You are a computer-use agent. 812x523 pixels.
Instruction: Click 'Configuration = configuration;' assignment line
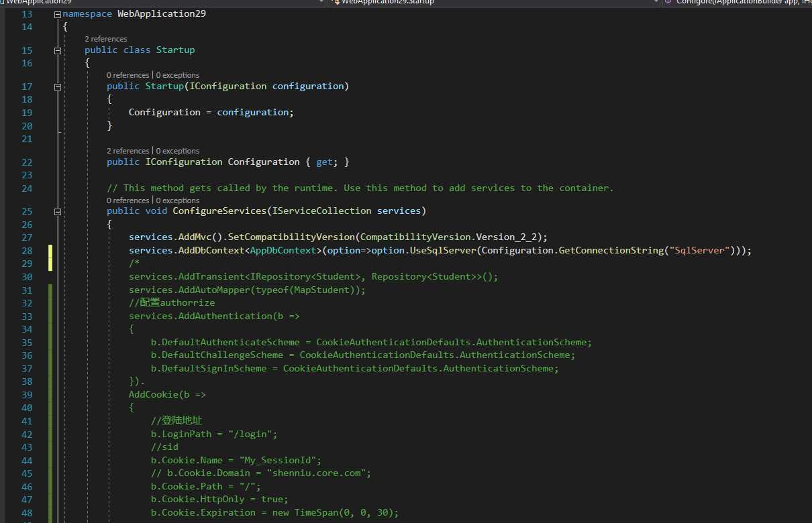pyautogui.click(x=211, y=113)
